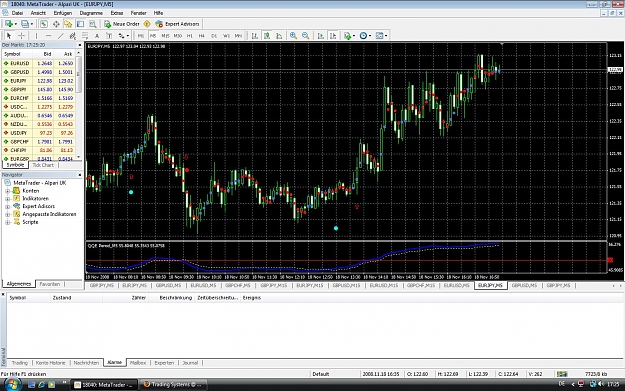This screenshot has width=625, height=391.
Task: Open the Diagramme menu
Action: [x=91, y=13]
